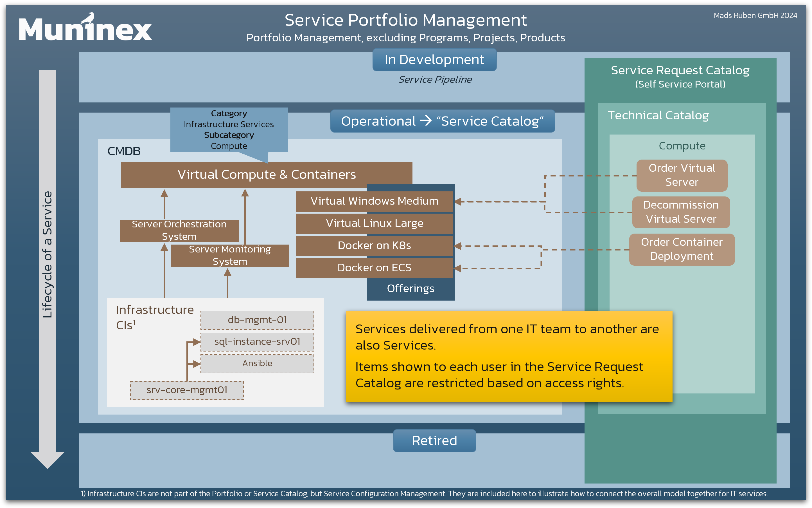Viewport: 812px width, 508px height.
Task: Click the Infrastructure CIs heading
Action: click(x=155, y=317)
